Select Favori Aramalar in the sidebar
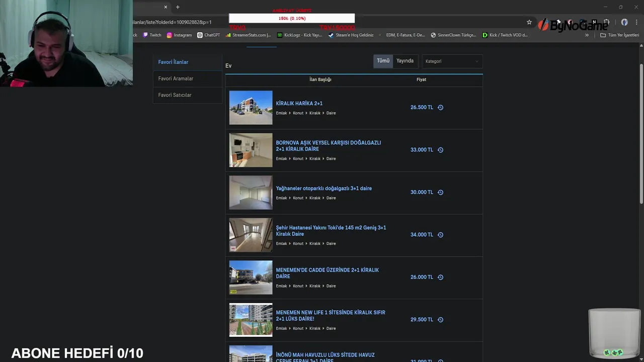The width and height of the screenshot is (644, 362). coord(187,78)
